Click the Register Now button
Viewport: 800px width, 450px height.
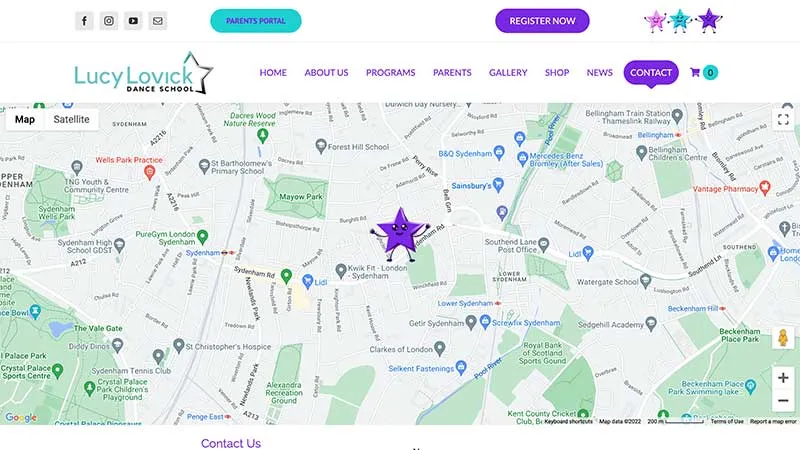[542, 21]
